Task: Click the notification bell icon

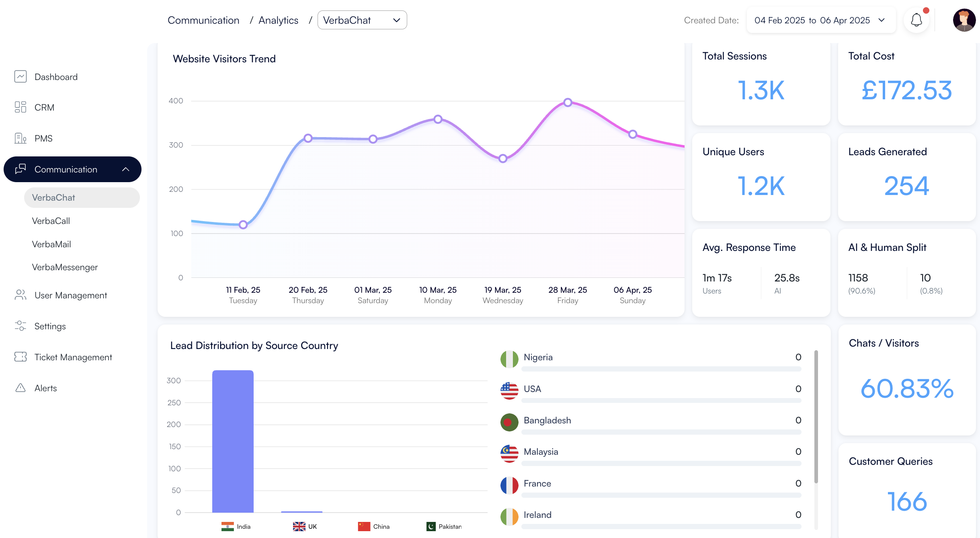Action: pos(916,20)
